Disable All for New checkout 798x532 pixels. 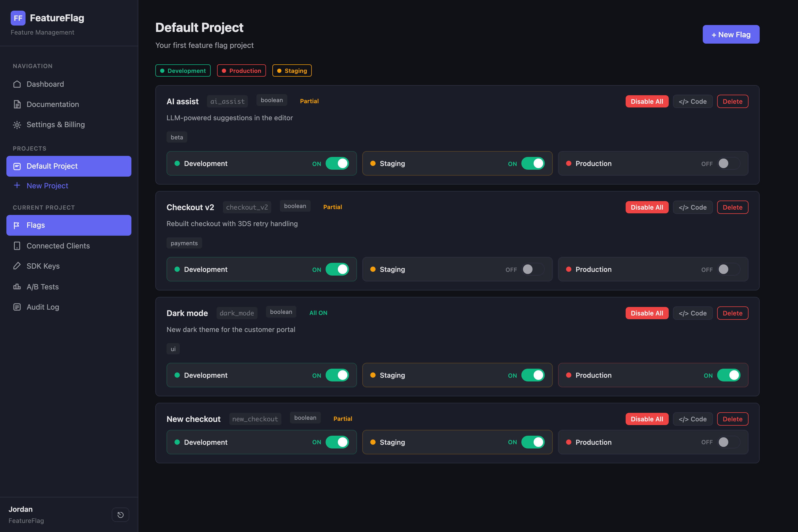[x=647, y=419]
